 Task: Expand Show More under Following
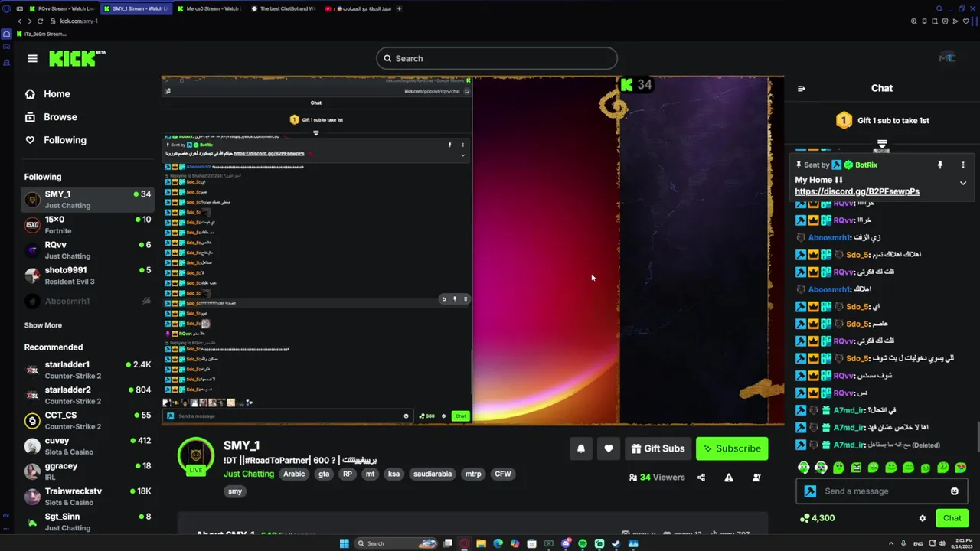tap(43, 325)
